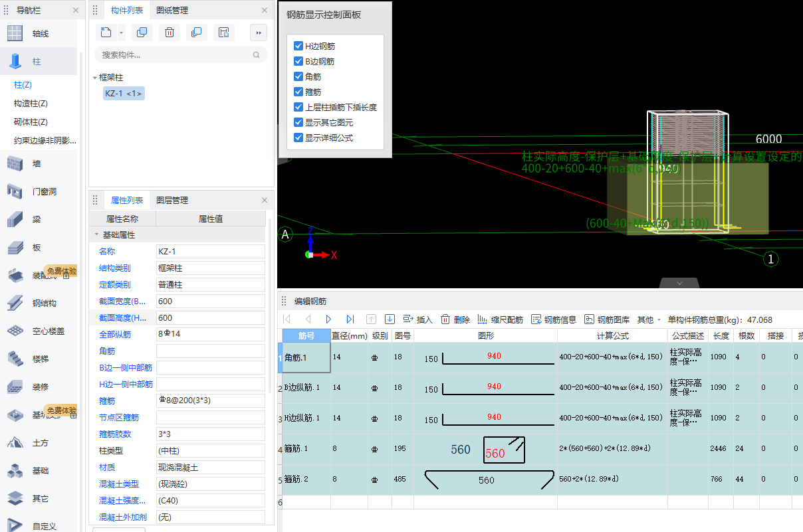Collapse the 3D view with bottom chevron
The image size is (803, 532).
[679, 283]
